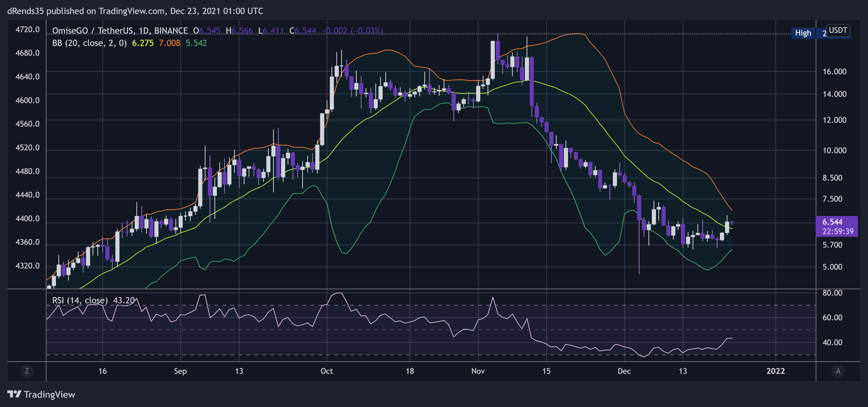Click the High price label
Screen dimensions: 868x407
[803, 33]
